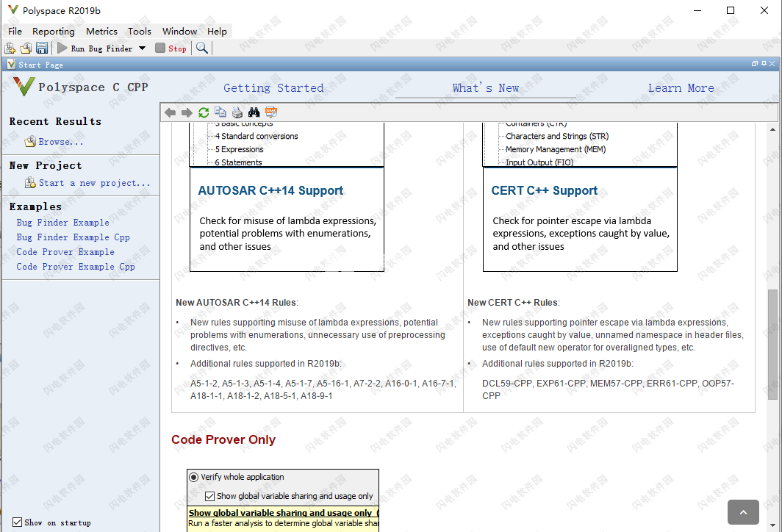Click the scrollbar up arrow
The height and width of the screenshot is (532, 782).
[x=772, y=129]
